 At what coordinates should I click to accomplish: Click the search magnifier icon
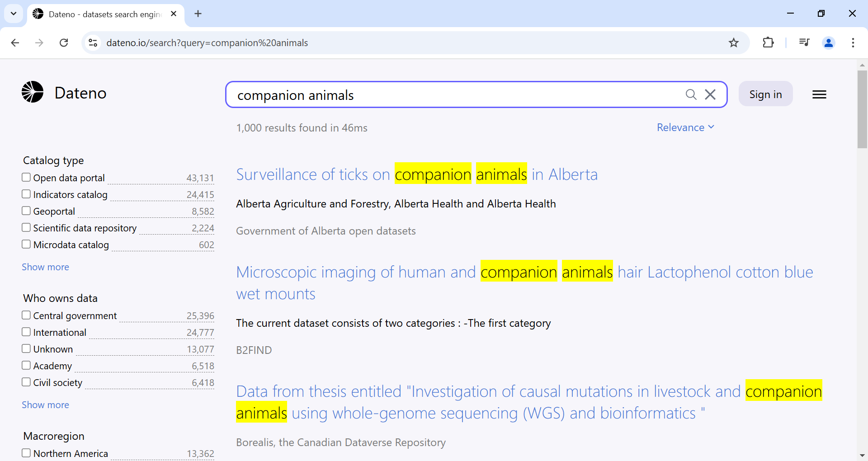click(691, 94)
